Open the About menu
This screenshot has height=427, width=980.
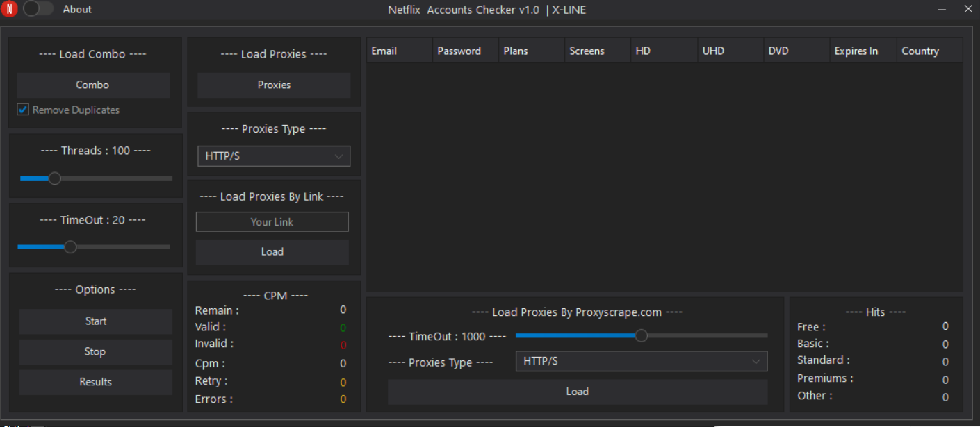click(x=76, y=9)
